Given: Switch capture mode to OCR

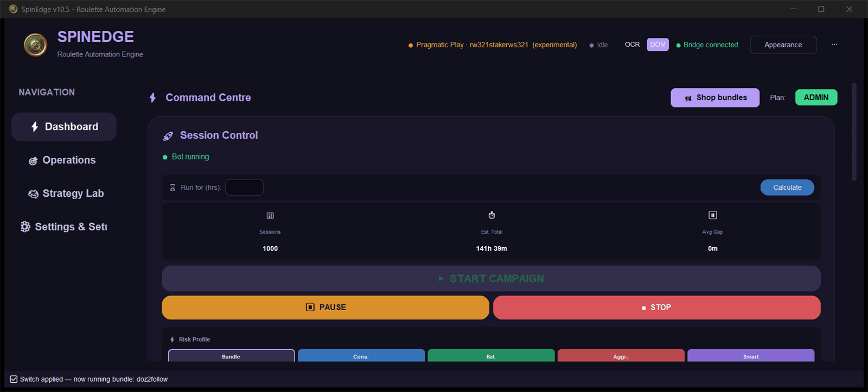Looking at the screenshot, I should coord(632,44).
